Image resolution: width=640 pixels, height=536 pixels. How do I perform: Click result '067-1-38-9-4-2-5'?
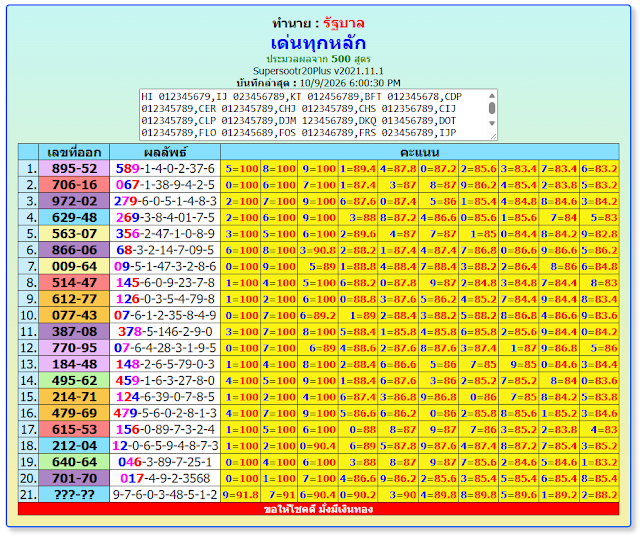165,185
